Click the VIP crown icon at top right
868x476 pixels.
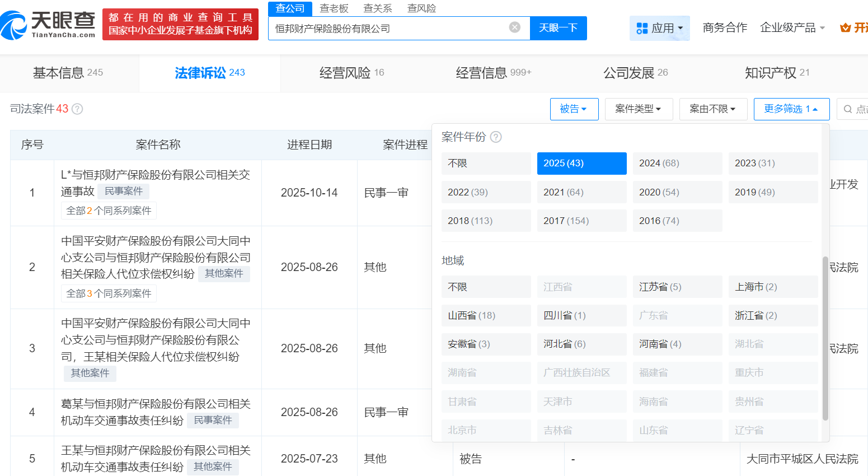pyautogui.click(x=846, y=27)
